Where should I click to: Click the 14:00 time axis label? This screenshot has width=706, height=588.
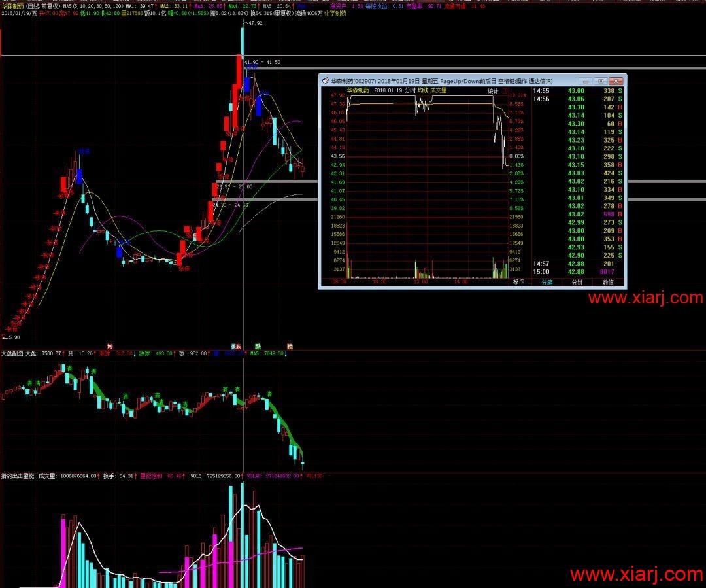(461, 282)
